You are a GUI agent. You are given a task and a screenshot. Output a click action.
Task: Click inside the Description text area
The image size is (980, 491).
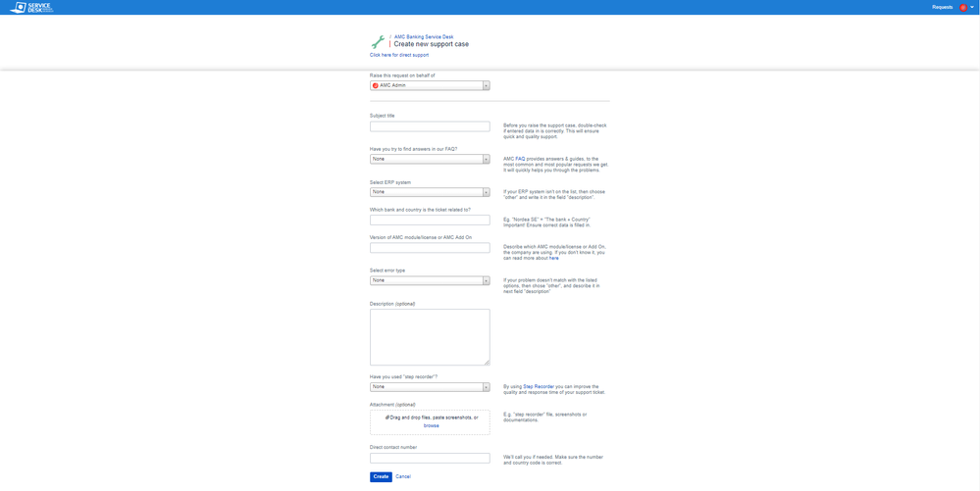pyautogui.click(x=430, y=337)
